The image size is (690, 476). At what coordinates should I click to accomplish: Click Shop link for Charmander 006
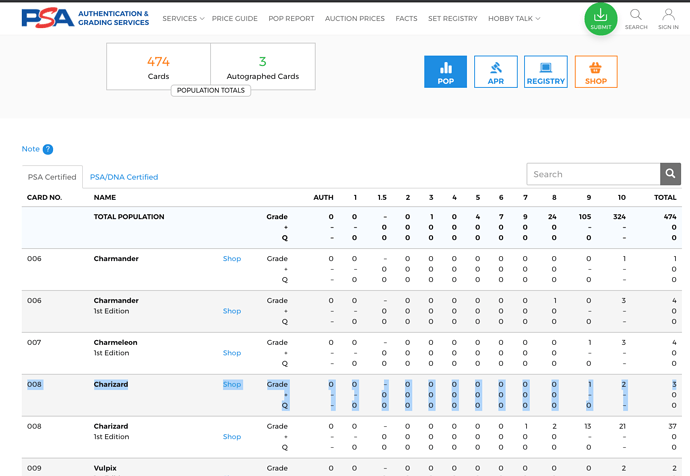(x=232, y=259)
